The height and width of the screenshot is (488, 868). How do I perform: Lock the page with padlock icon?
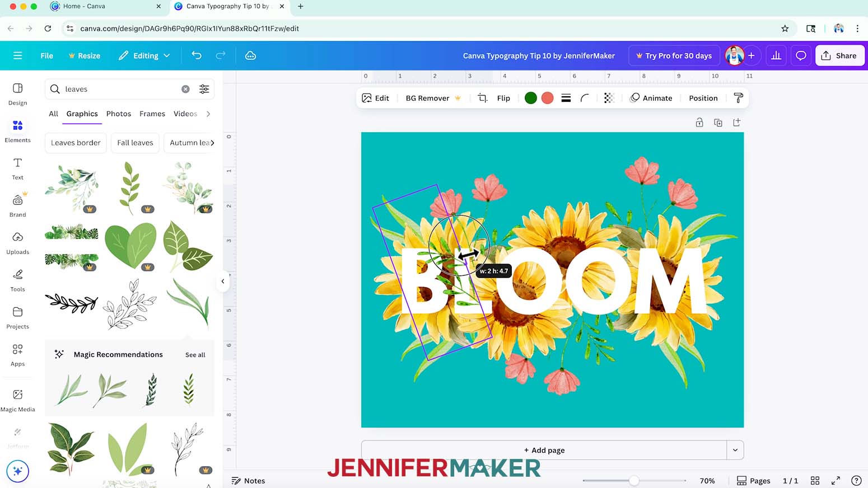(699, 123)
